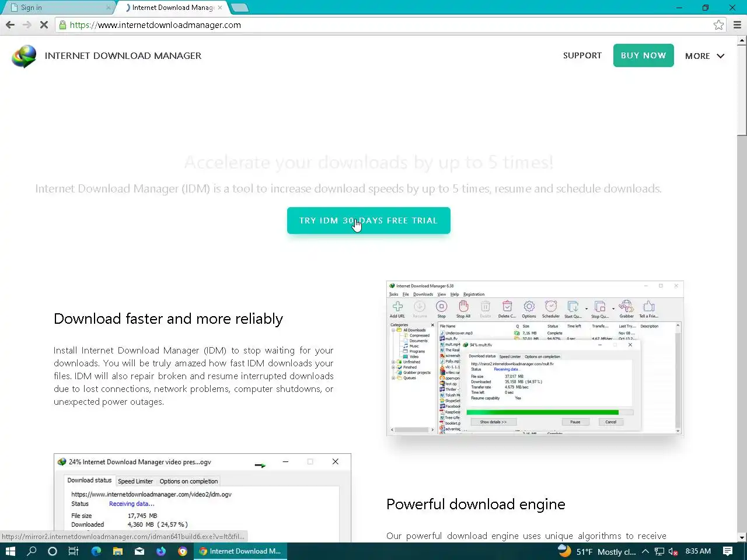Click the page scrollbar down arrow
747x560 pixels.
click(742, 537)
